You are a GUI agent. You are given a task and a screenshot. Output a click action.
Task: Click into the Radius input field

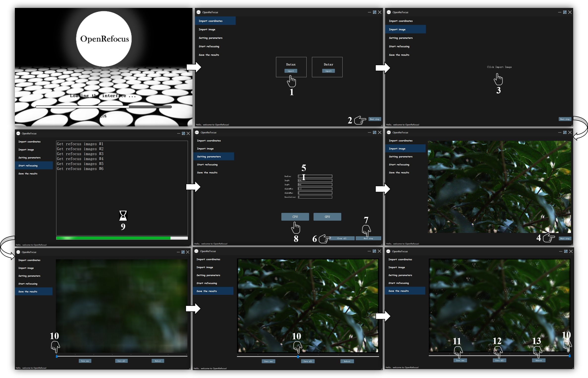tap(315, 176)
